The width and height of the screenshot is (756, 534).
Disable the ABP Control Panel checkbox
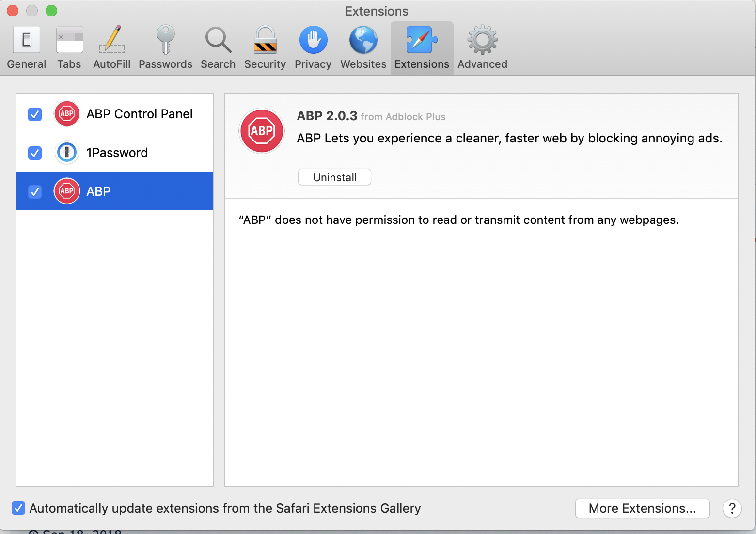(x=35, y=114)
